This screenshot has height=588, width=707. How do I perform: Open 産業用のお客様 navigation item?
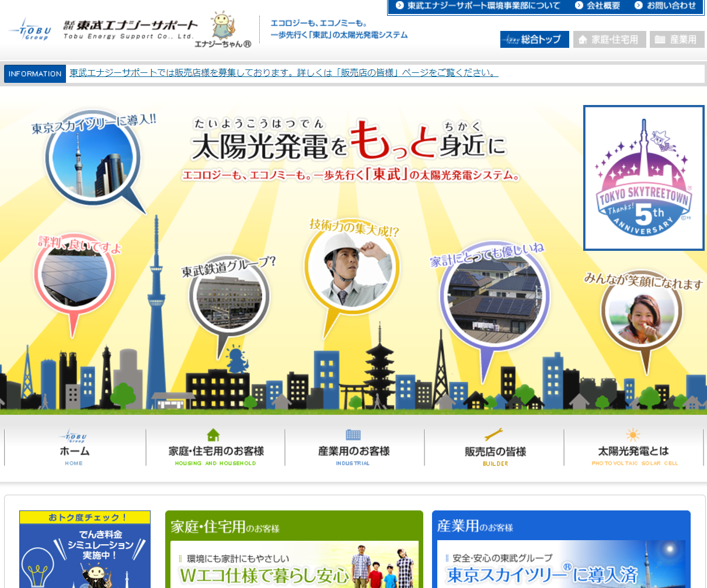coord(354,448)
